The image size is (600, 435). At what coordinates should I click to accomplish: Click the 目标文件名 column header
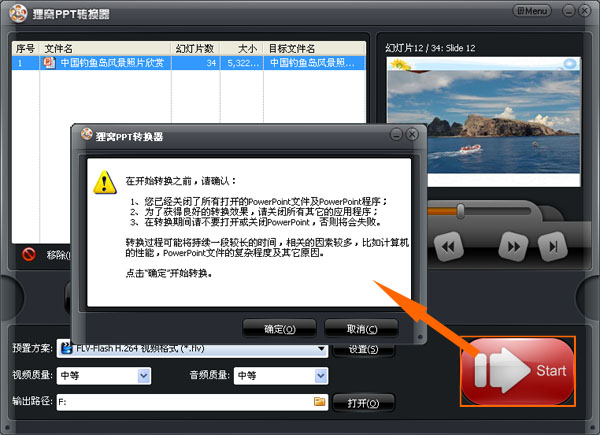[x=315, y=49]
